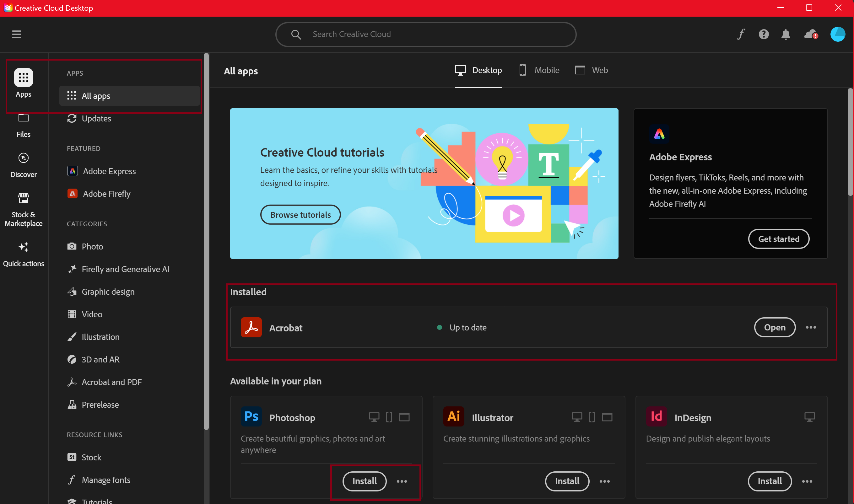This screenshot has width=854, height=504.
Task: Click Adobe Express logo in promo card
Action: [x=659, y=134]
